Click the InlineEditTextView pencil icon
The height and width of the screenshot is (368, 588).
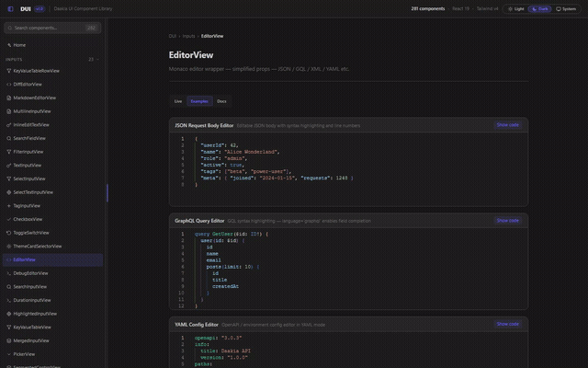click(x=9, y=125)
